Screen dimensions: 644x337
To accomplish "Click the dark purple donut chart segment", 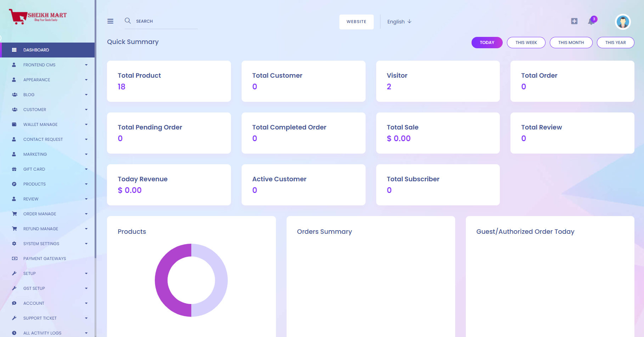I will coord(162,280).
